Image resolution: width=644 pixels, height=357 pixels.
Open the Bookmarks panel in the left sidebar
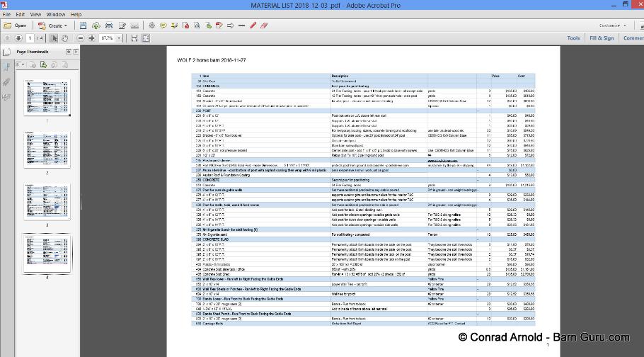[6, 67]
